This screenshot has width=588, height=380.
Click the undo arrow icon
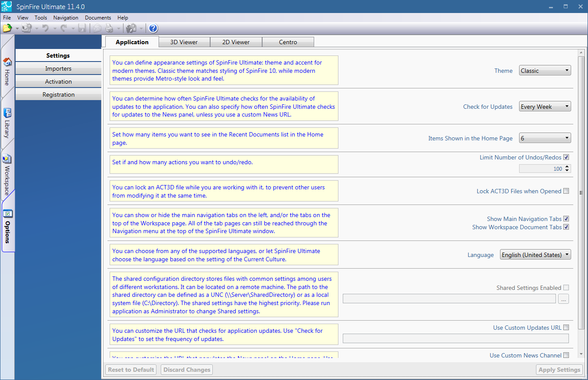[45, 29]
